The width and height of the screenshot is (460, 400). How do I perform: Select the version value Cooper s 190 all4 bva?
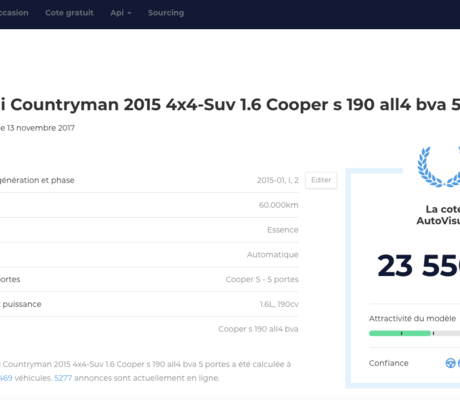tap(258, 329)
